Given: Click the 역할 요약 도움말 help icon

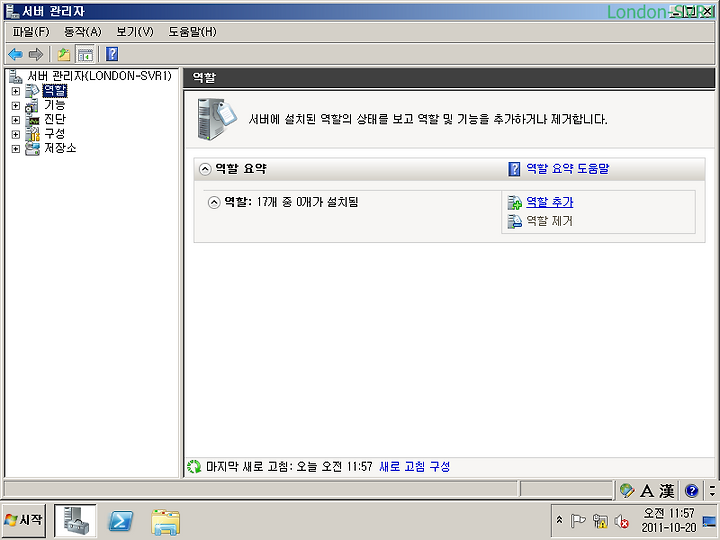Looking at the screenshot, I should tap(514, 169).
